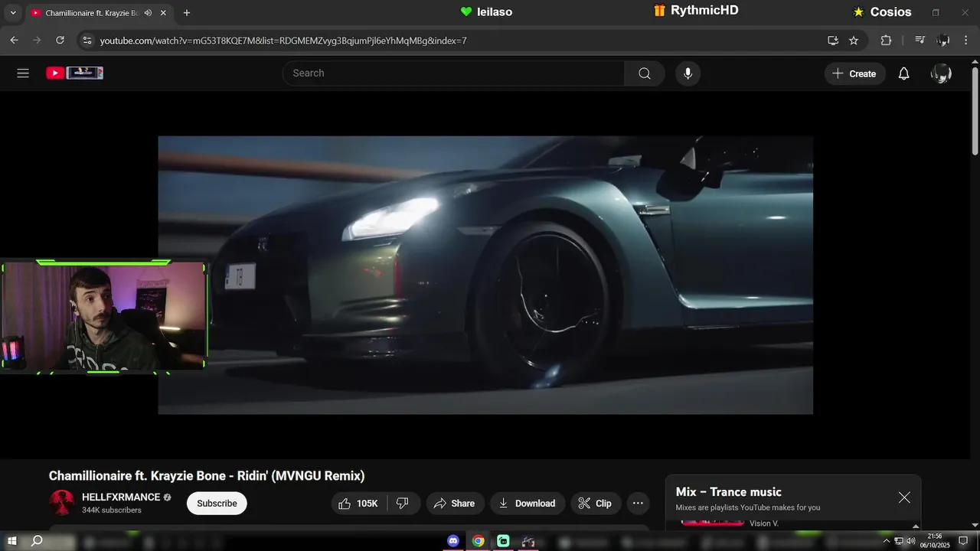
Task: Clip the video with scissors button
Action: pos(596,503)
